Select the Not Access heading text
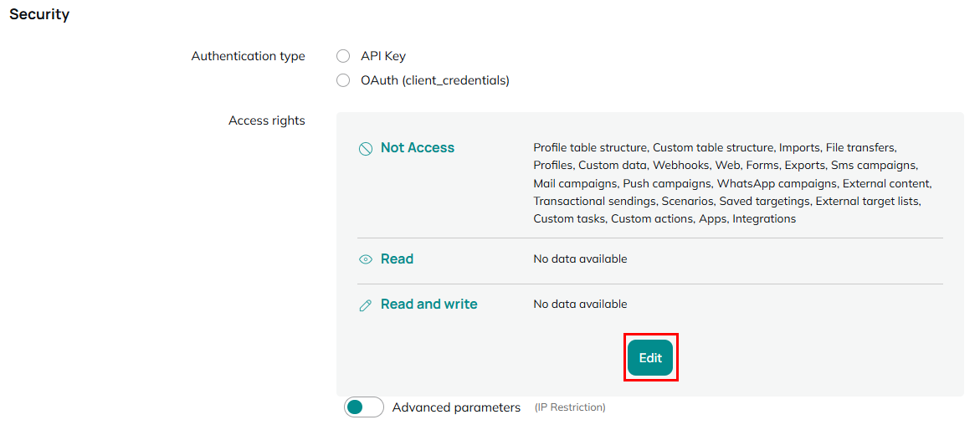Image resolution: width=980 pixels, height=430 pixels. pyautogui.click(x=418, y=148)
